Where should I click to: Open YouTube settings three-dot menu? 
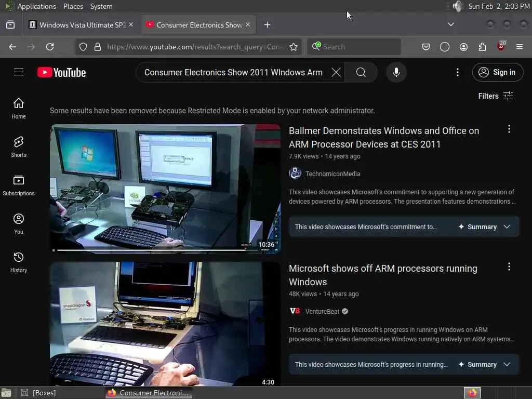pyautogui.click(x=457, y=72)
